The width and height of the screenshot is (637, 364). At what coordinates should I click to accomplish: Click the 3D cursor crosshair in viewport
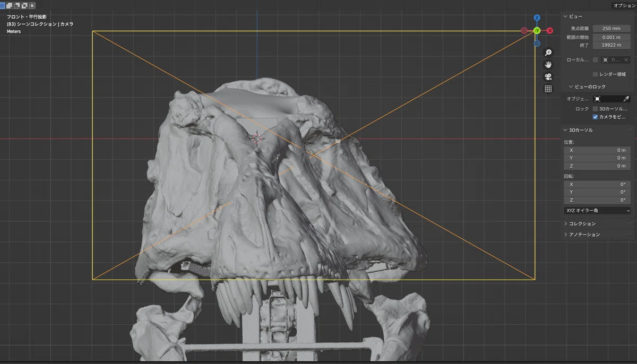click(x=257, y=138)
